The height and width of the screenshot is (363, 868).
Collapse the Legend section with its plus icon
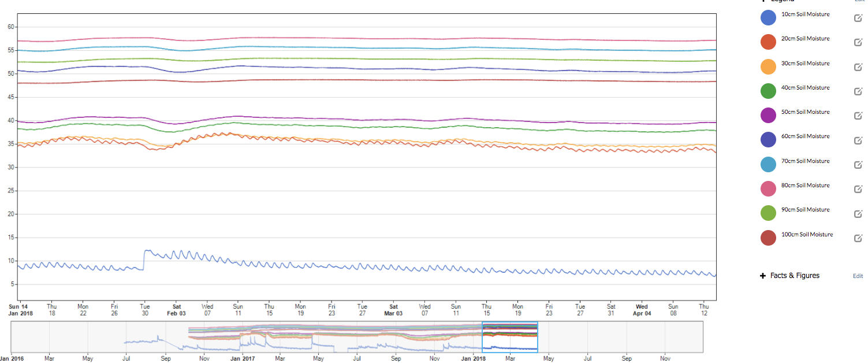click(x=762, y=1)
